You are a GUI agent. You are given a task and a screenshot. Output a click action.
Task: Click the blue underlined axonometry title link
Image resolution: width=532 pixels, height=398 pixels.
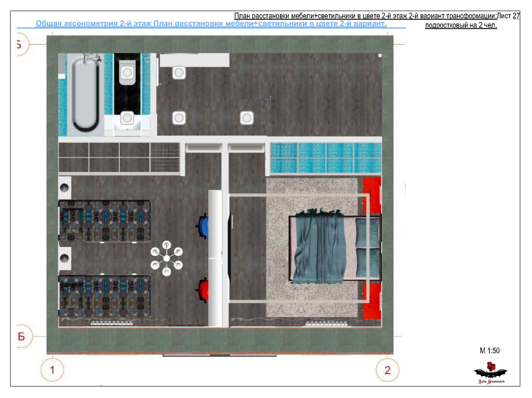pos(211,24)
